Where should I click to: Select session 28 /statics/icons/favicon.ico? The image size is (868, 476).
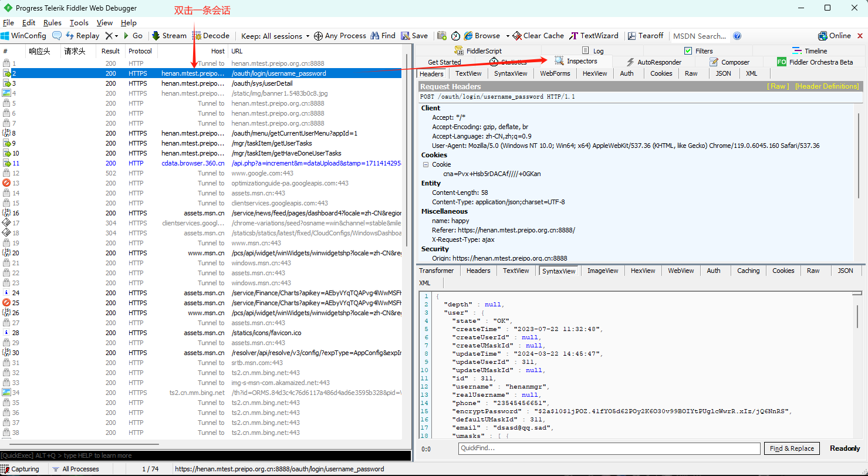(x=201, y=333)
